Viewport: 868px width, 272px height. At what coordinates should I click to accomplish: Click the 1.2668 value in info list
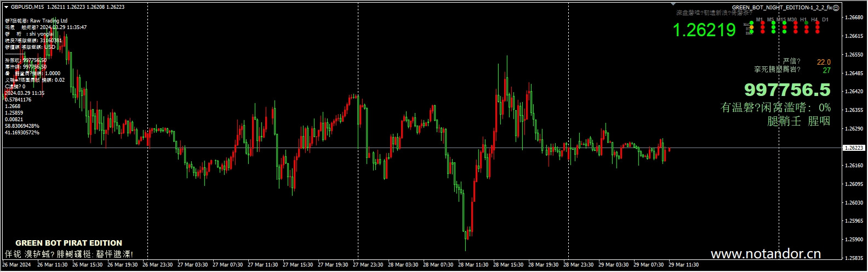[13, 106]
